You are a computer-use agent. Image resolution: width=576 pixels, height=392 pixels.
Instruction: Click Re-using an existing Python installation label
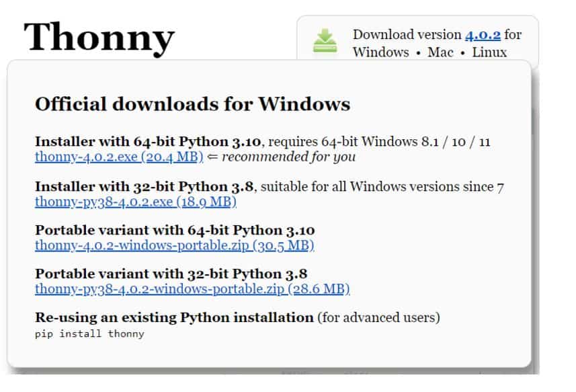[174, 317]
